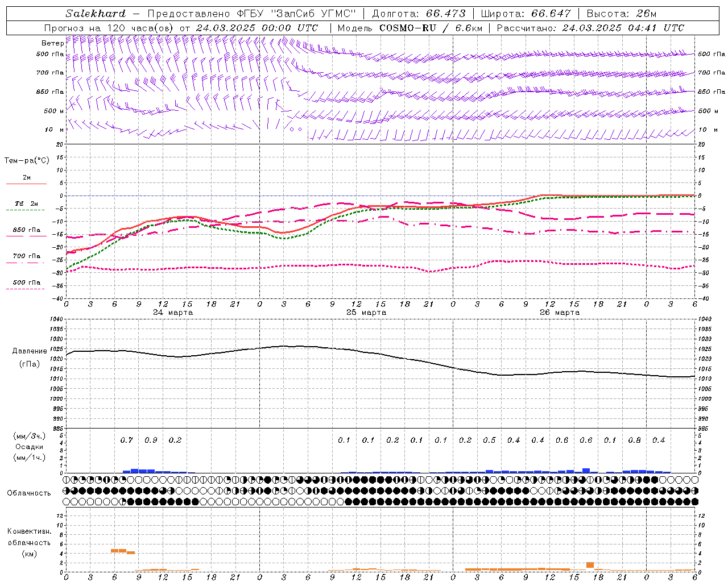Click the "Конвективн." convective cloud label
This screenshot has height=582, width=728.
[29, 531]
